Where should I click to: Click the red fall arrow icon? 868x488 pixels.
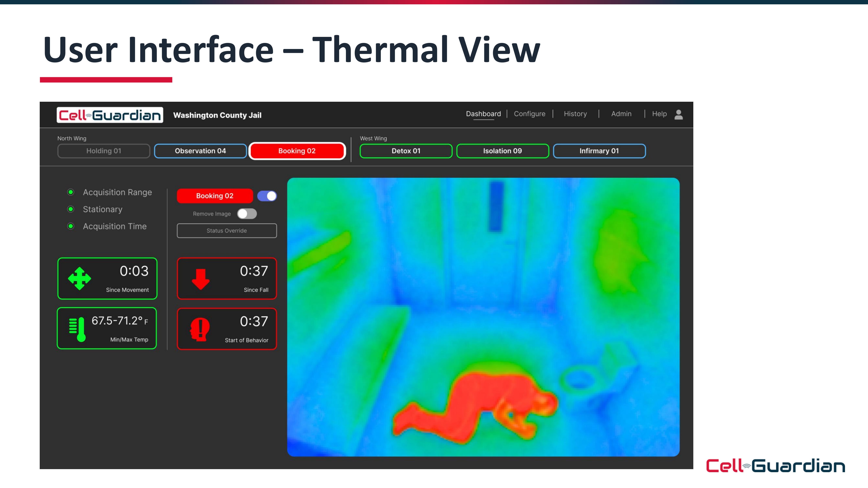coord(201,279)
